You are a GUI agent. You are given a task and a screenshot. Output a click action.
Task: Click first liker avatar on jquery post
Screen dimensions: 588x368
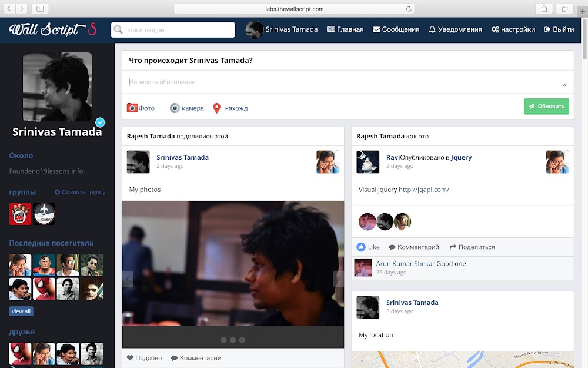tap(367, 221)
